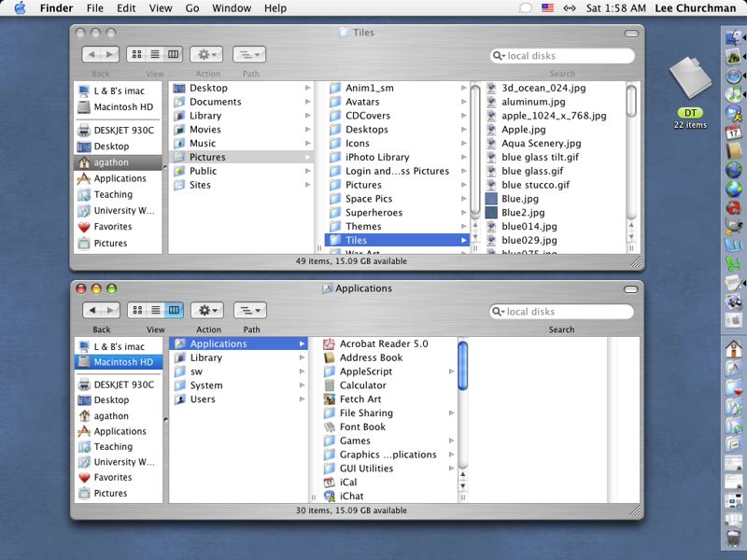Open the Home folder icon in the Dock
The image size is (747, 560).
pos(733,349)
